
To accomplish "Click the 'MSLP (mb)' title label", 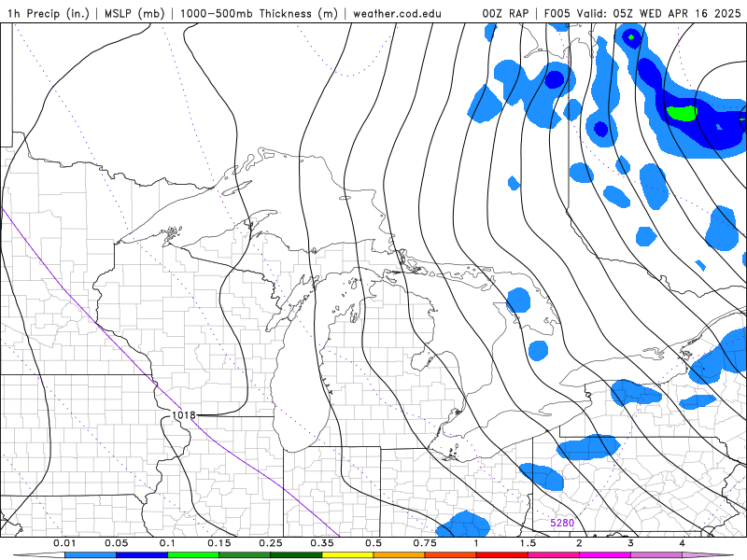I will 134,13.
